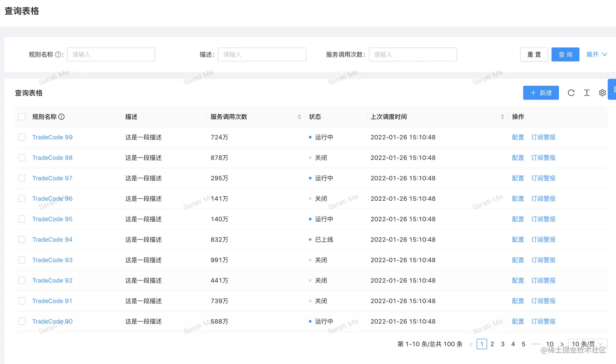Click 订阅警报 in the TradeCode 92 row
The height and width of the screenshot is (364, 616).
coord(543,281)
